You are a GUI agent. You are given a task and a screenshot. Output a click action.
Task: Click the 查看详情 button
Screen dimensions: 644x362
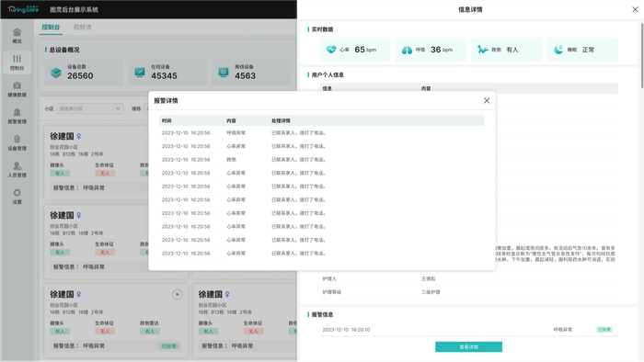coord(468,346)
